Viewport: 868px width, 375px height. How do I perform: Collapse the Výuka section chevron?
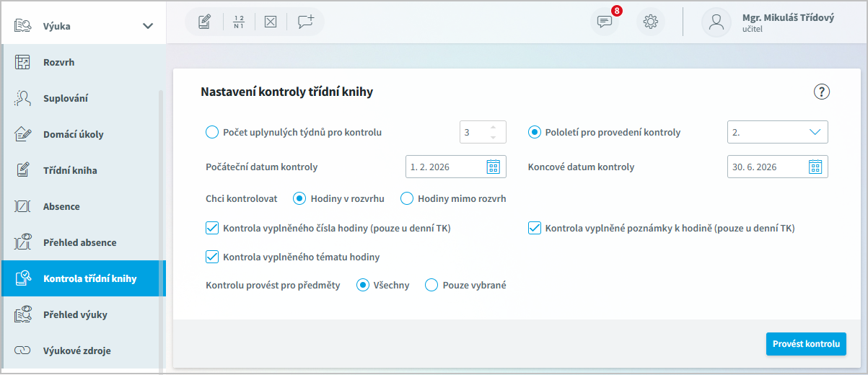pos(148,26)
